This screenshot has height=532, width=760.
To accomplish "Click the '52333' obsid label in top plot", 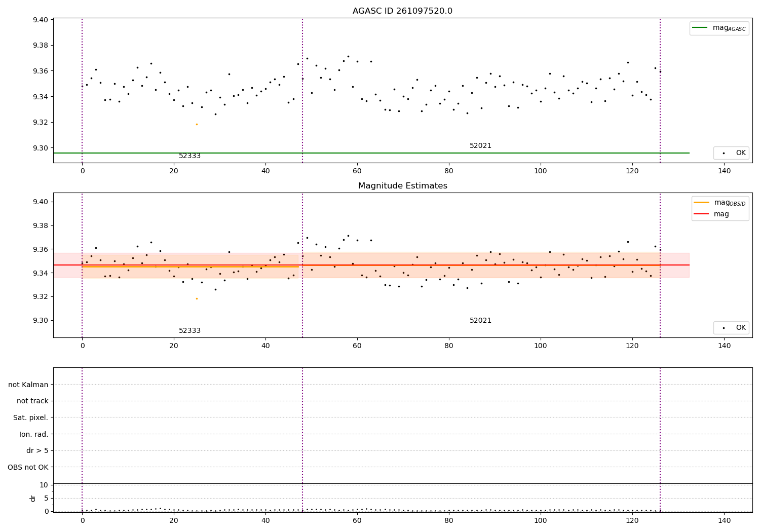I will [x=189, y=156].
